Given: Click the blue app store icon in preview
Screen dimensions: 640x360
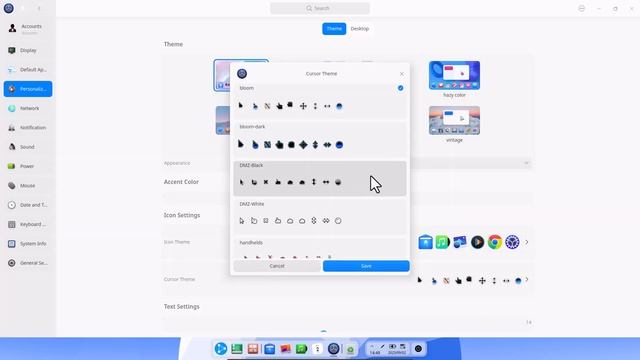Looking at the screenshot, I should 425,242.
